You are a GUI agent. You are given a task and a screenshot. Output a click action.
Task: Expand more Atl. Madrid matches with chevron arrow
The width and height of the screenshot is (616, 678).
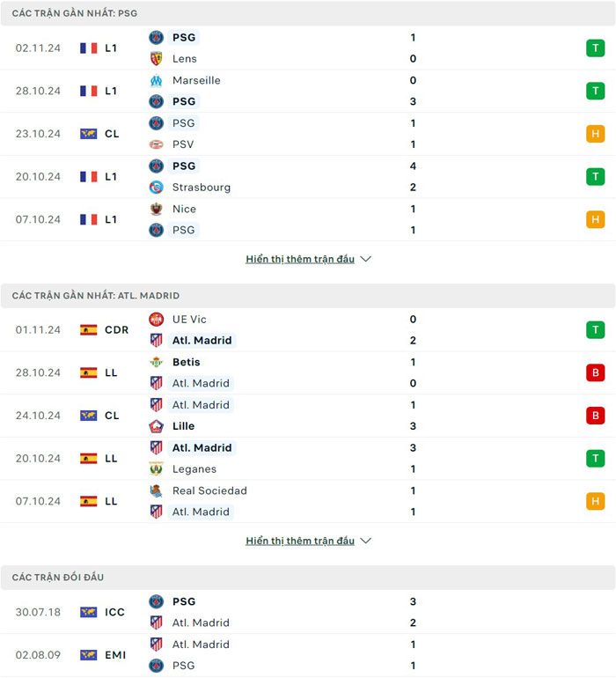tap(366, 541)
